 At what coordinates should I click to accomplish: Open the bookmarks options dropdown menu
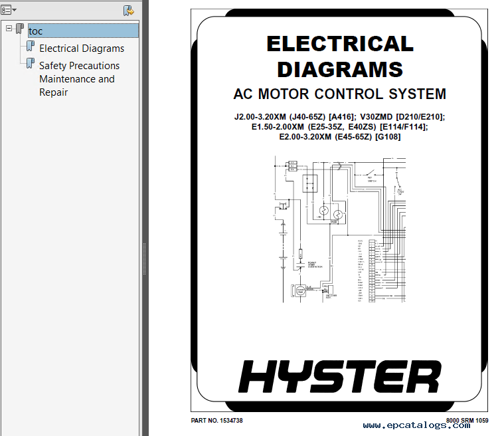click(x=8, y=10)
